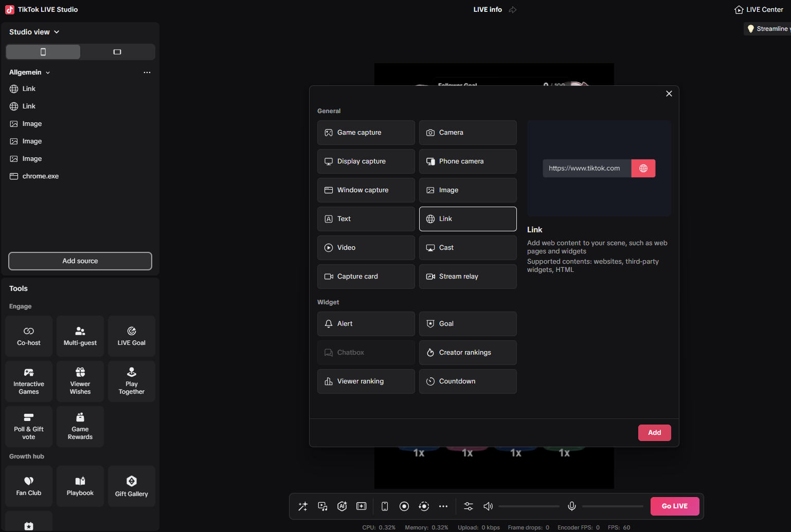Add the Viewer ranking widget

point(366,381)
